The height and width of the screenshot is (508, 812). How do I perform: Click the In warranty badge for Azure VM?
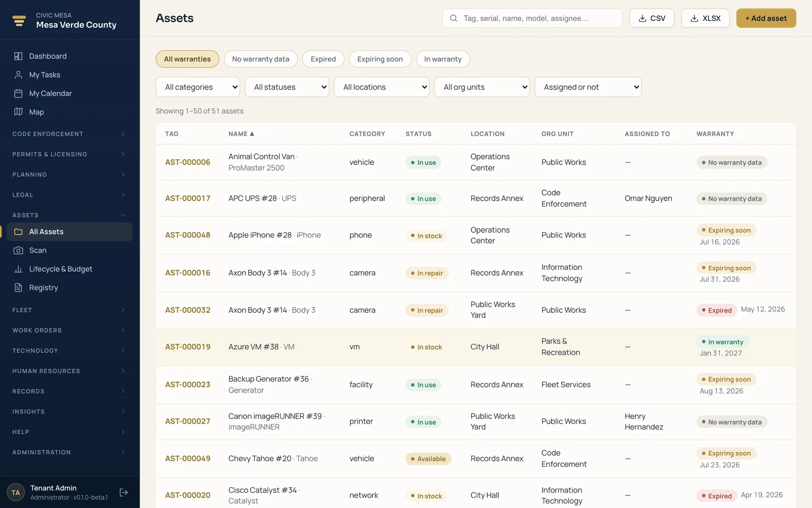(723, 342)
